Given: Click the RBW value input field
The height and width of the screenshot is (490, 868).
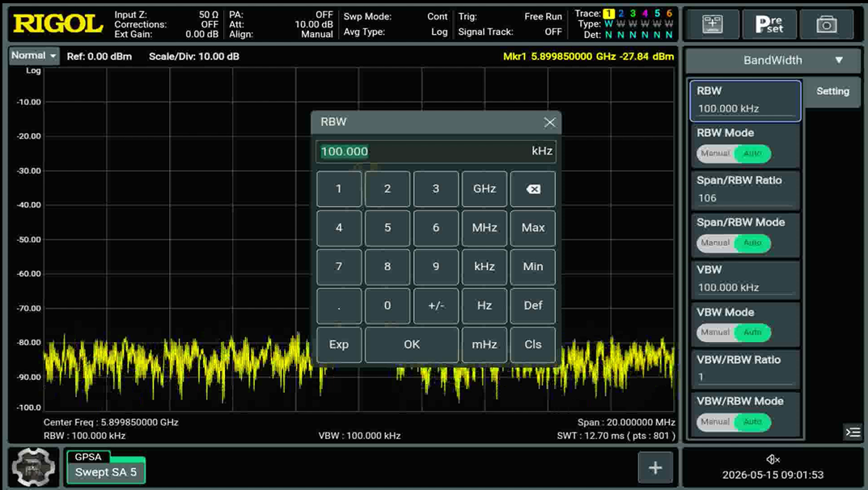Looking at the screenshot, I should click(436, 151).
